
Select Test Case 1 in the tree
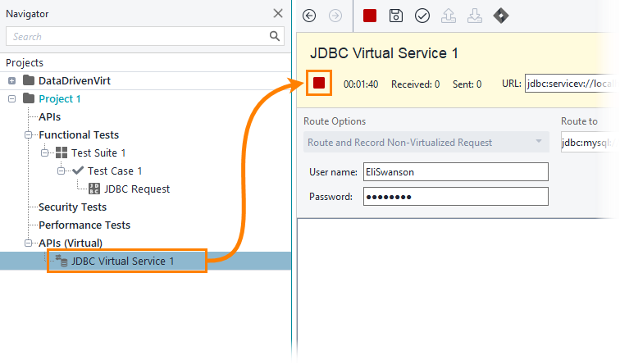[x=115, y=171]
